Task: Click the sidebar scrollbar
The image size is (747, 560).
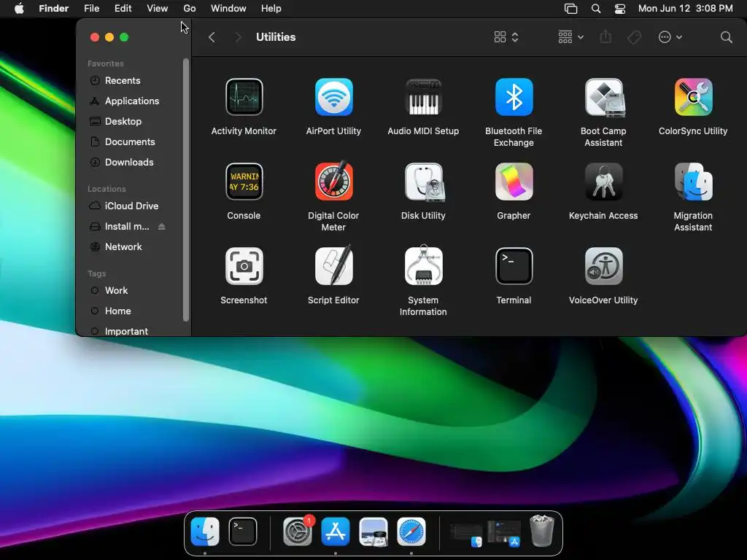Action: tap(186, 190)
